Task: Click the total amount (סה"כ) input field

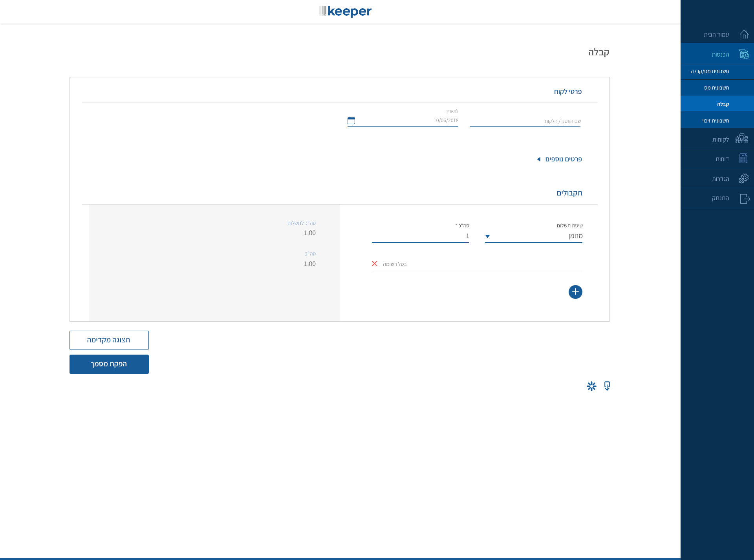Action: pyautogui.click(x=420, y=236)
